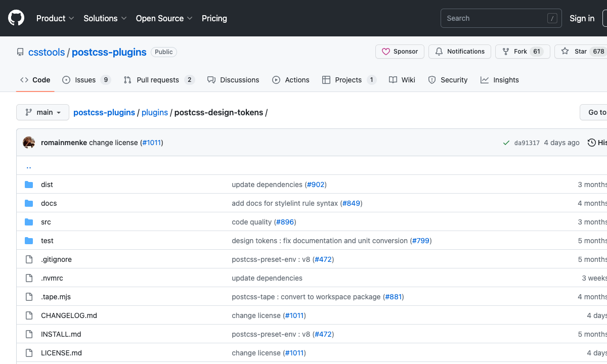Expand the Open Source menu
This screenshot has width=607, height=364.
[x=164, y=18]
